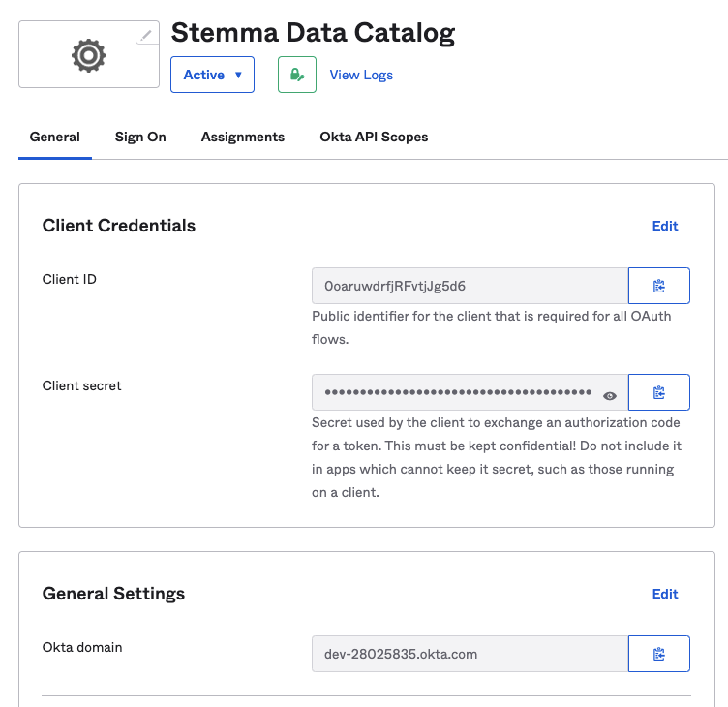Click the masked Client secret field

click(457, 392)
